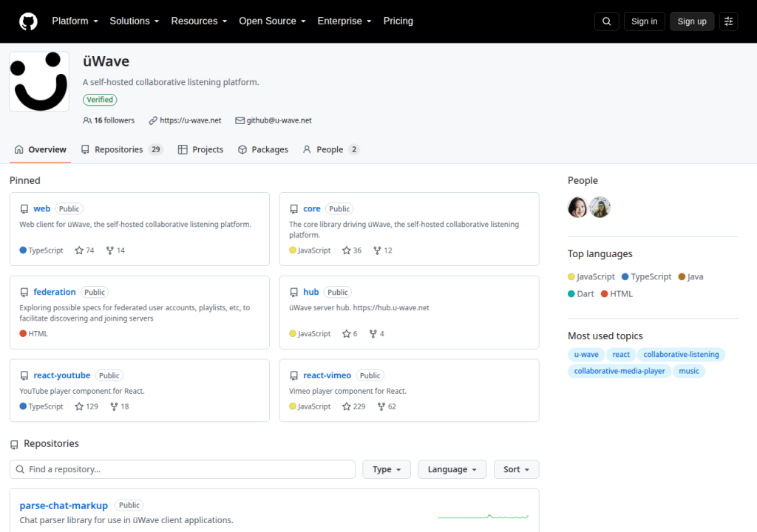Screen dimensions: 757x532
Task: Click the Top languages TypeScript blue dot
Action: point(625,276)
